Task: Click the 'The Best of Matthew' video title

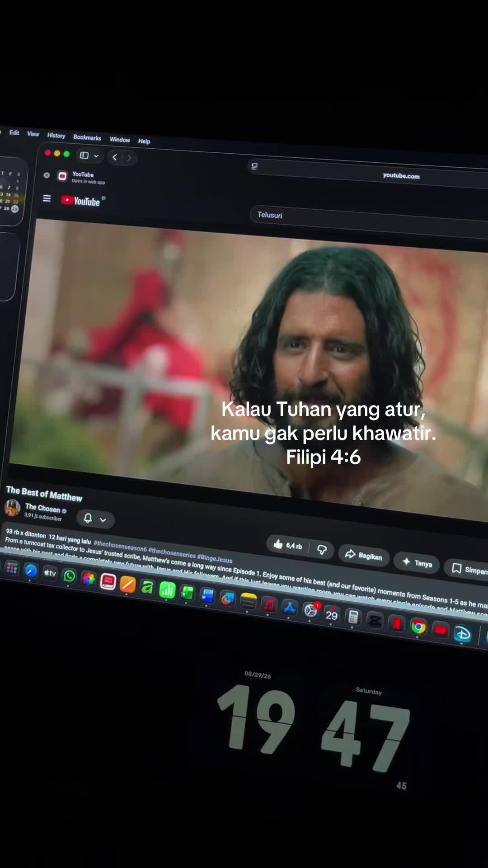Action: pyautogui.click(x=44, y=494)
